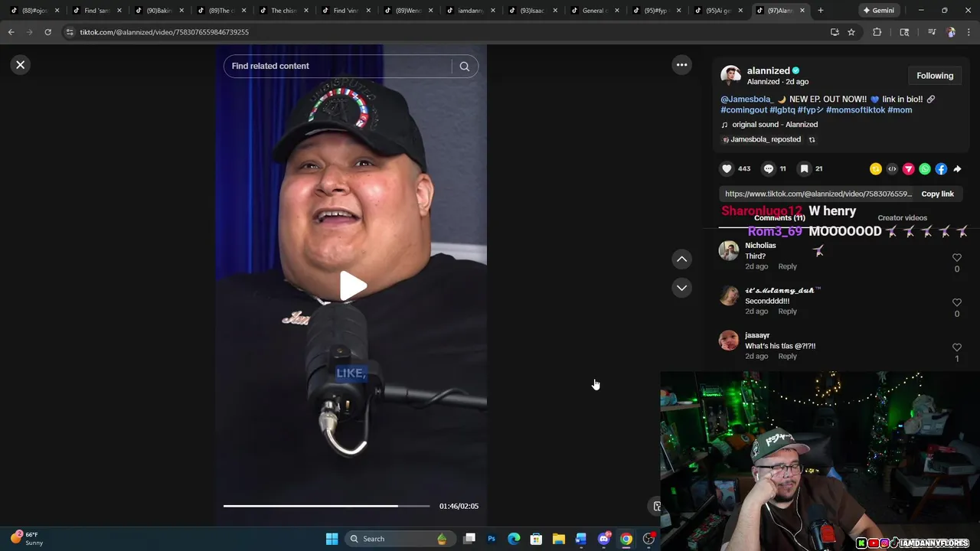The image size is (980, 551).
Task: Open Nicholias's profile picture
Action: (x=729, y=251)
